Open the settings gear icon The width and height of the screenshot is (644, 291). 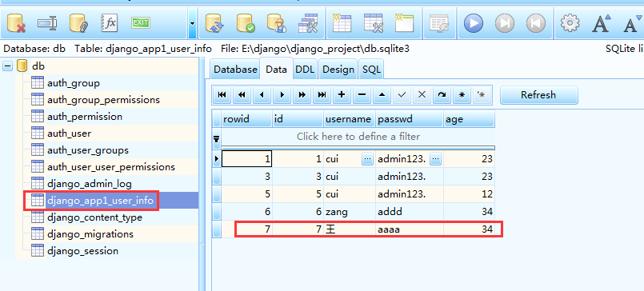(570, 23)
